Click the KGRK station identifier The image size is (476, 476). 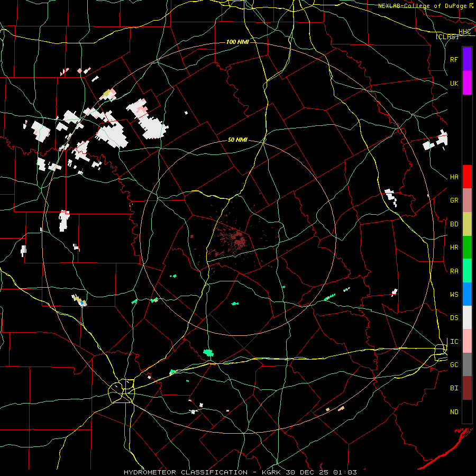[271, 472]
